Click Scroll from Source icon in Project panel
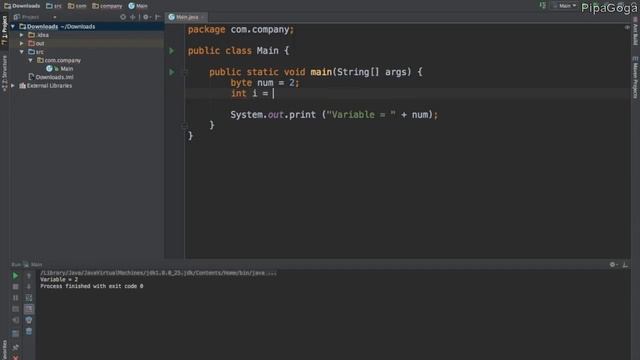640x360 pixels. (123, 17)
